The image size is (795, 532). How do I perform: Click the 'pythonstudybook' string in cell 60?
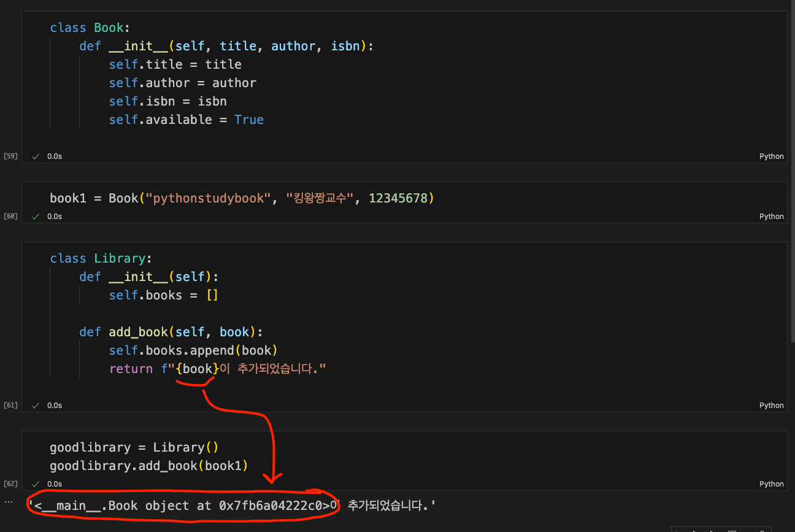click(x=209, y=198)
